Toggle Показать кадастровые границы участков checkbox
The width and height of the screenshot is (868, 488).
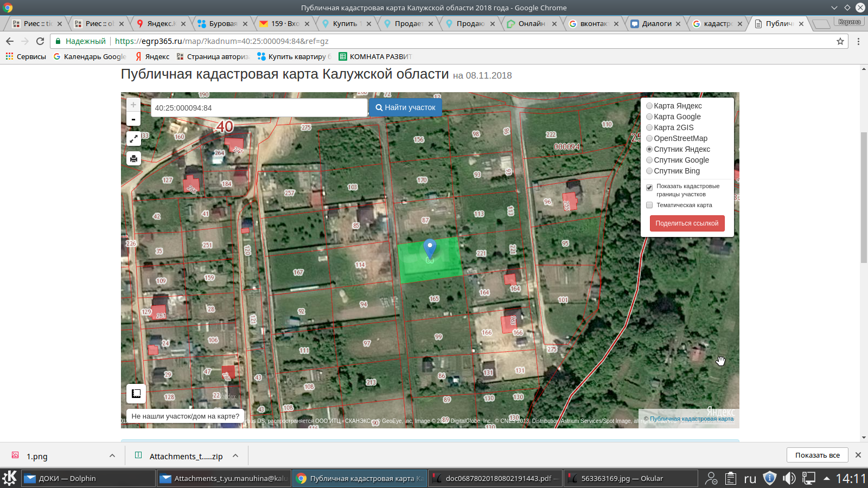click(x=649, y=188)
